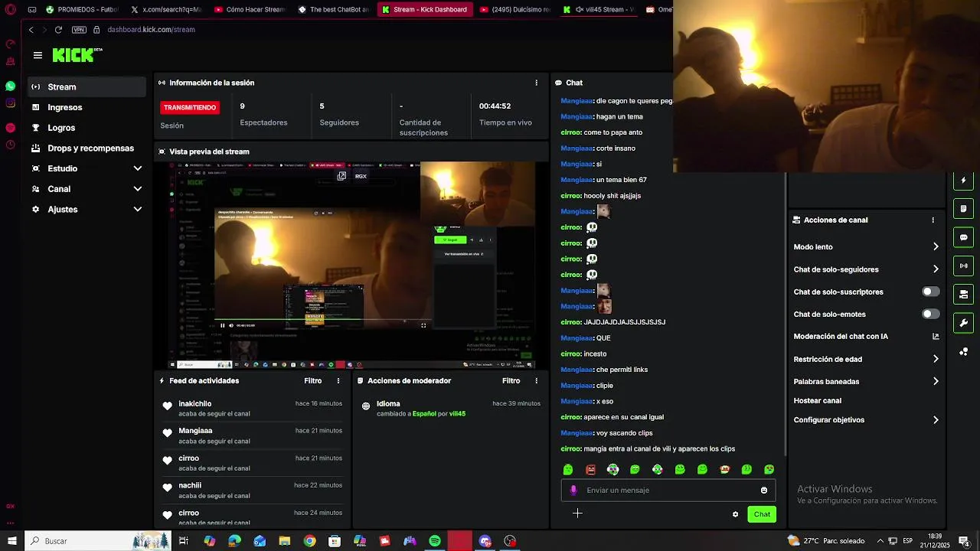
Task: Click the wrench icon in right sidebar
Action: tap(963, 323)
